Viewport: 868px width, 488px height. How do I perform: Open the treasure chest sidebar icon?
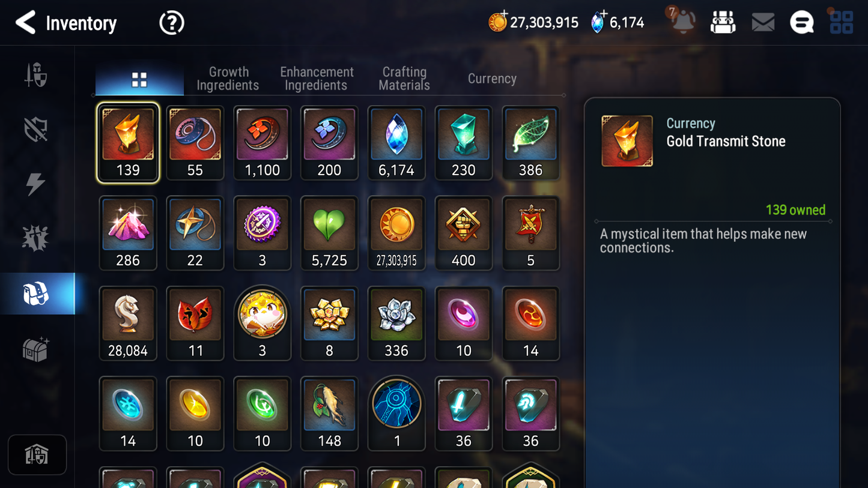(x=35, y=349)
